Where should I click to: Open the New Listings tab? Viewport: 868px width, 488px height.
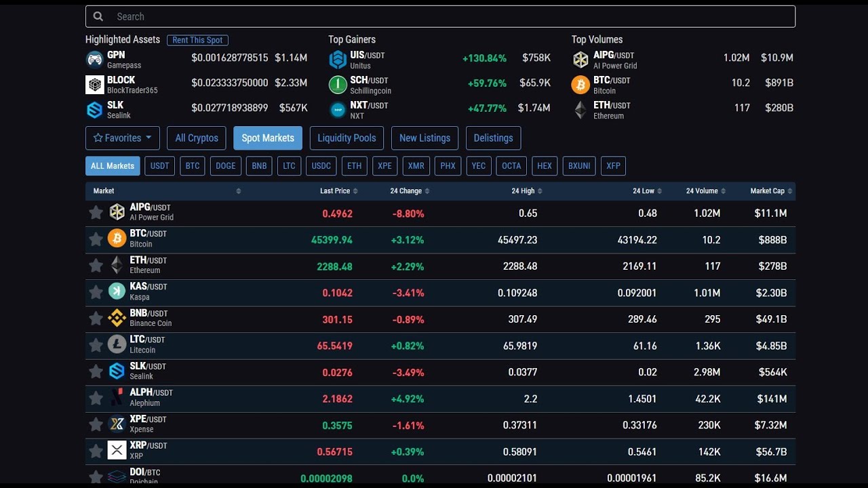425,138
